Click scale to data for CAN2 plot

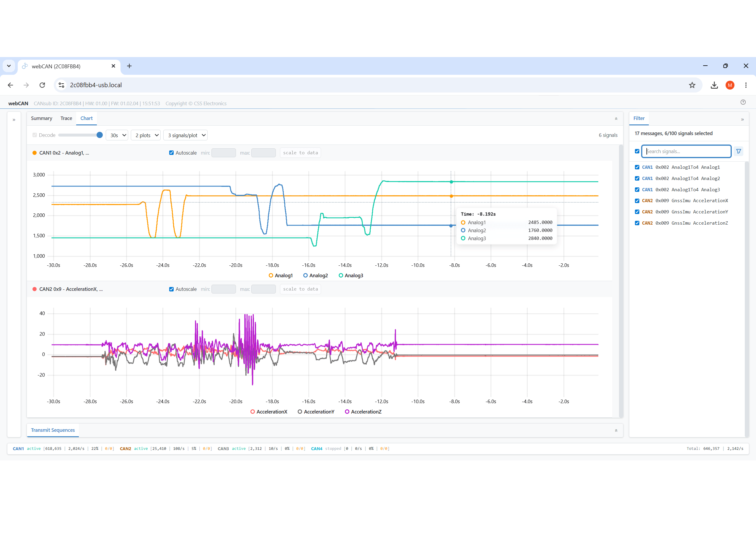[300, 289]
